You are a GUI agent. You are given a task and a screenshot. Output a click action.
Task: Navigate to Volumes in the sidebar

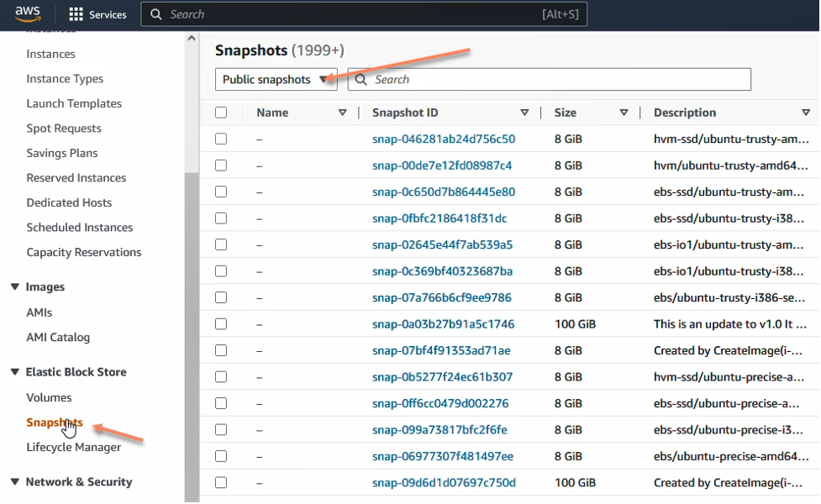click(x=49, y=397)
